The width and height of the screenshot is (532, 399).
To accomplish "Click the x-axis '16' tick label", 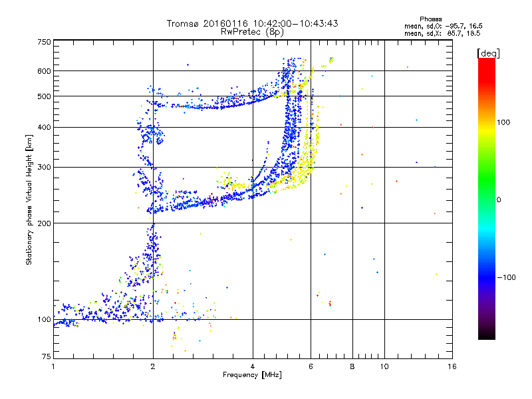I will click(x=452, y=366).
